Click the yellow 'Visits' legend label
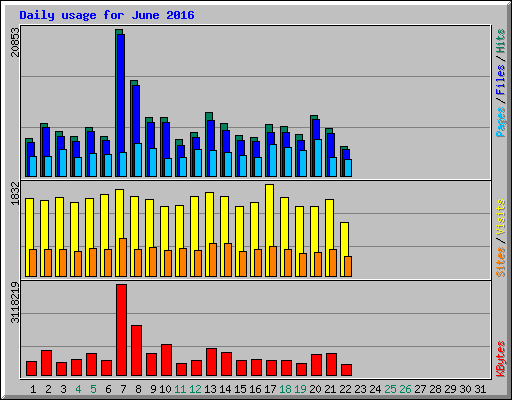 pyautogui.click(x=501, y=218)
